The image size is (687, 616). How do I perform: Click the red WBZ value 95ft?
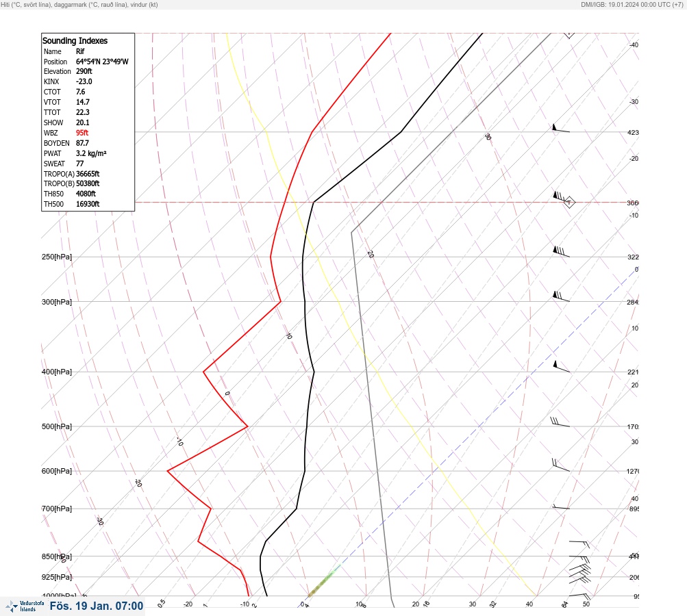coord(82,133)
